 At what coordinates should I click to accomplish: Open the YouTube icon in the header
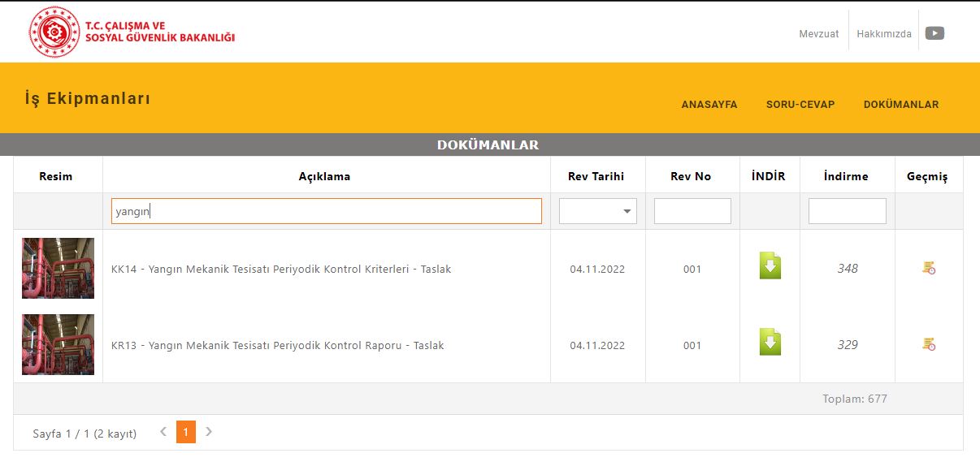934,33
